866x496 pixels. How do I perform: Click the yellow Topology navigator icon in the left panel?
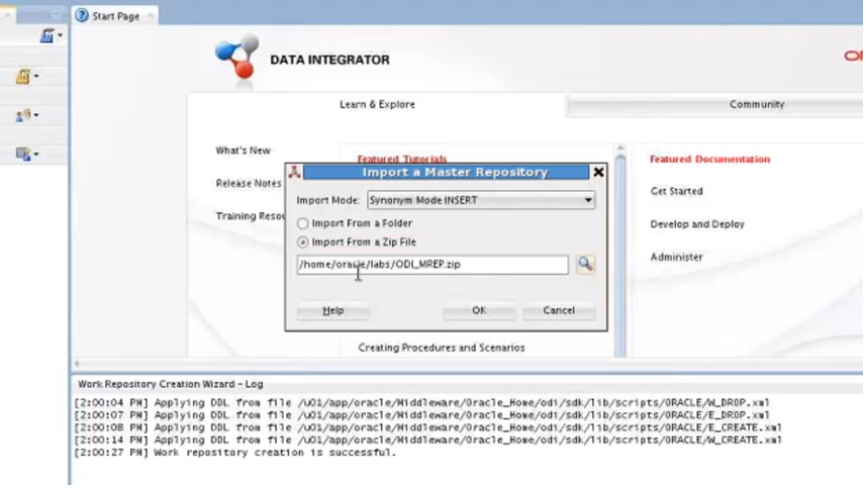[x=23, y=76]
